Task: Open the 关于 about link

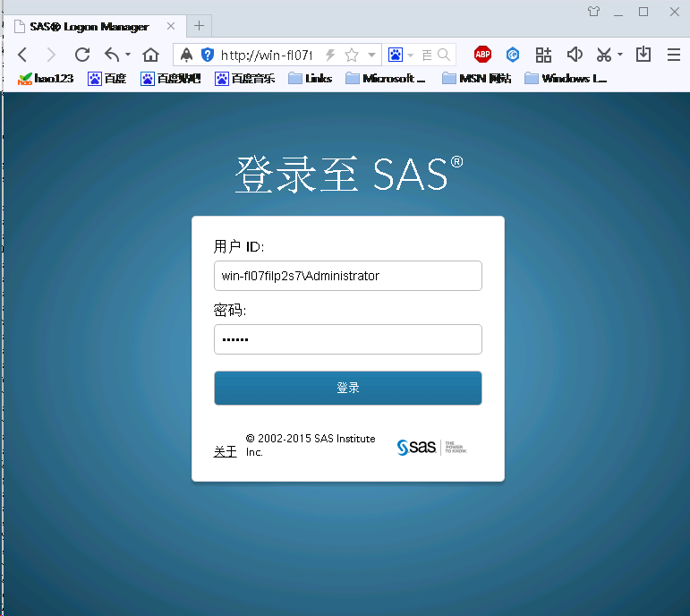Action: (x=226, y=451)
